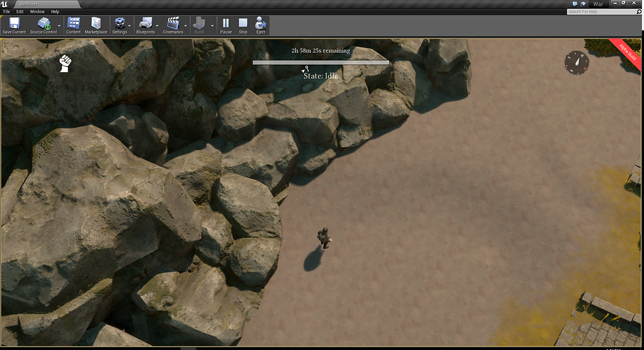
Task: Open the Window menu
Action: [37, 12]
